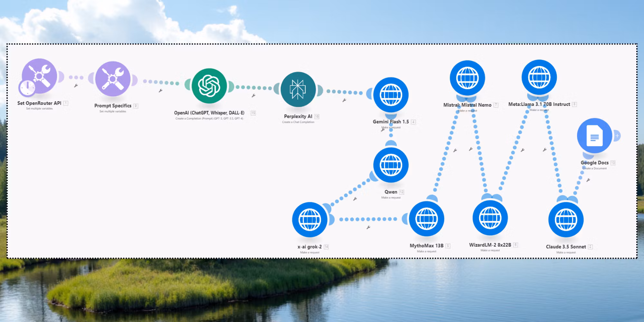Click the schedule clock on first module
This screenshot has width=644, height=322.
click(27, 87)
